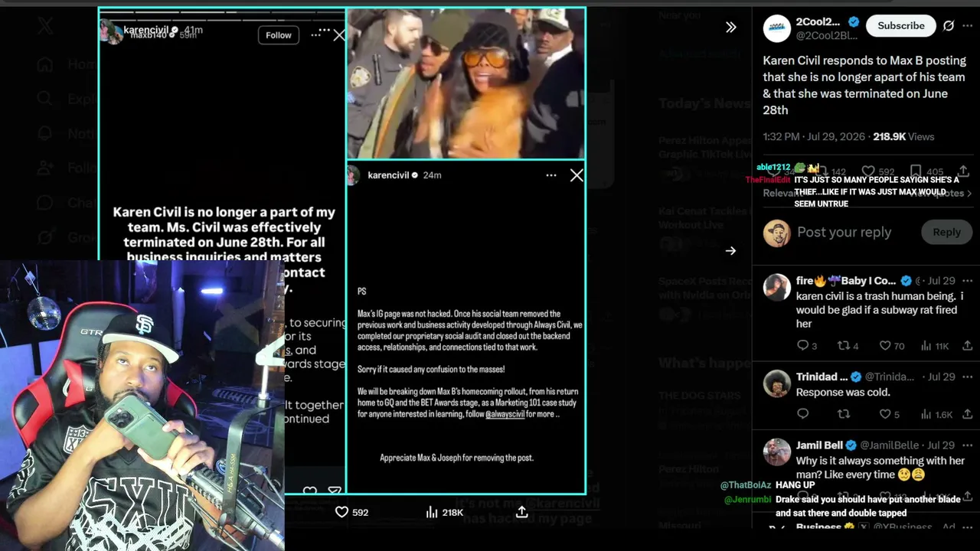The image size is (980, 551).
Task: Open Trinidad's profile avatar
Action: (x=777, y=383)
